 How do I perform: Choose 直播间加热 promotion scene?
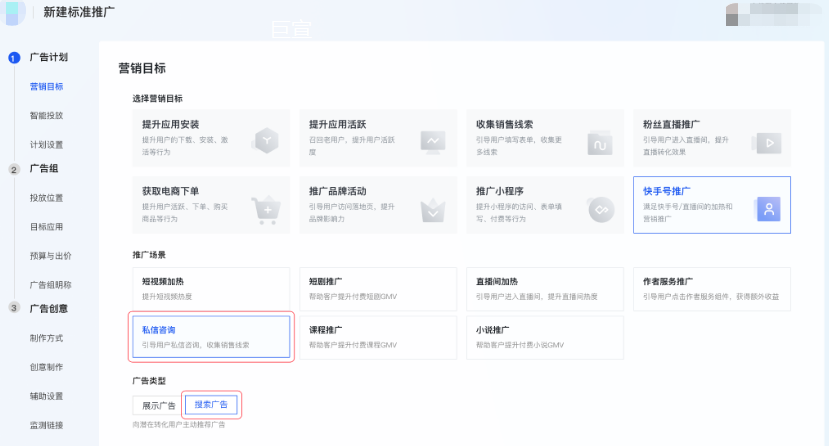point(545,289)
